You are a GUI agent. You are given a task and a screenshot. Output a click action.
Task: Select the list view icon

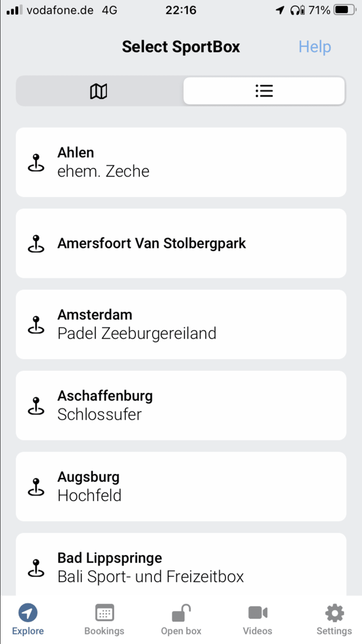coord(264,91)
